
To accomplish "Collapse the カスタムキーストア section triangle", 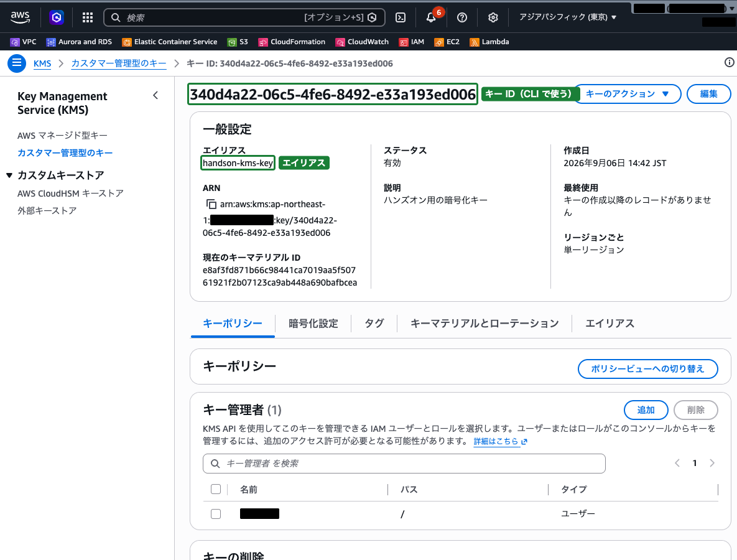I will click(x=9, y=175).
